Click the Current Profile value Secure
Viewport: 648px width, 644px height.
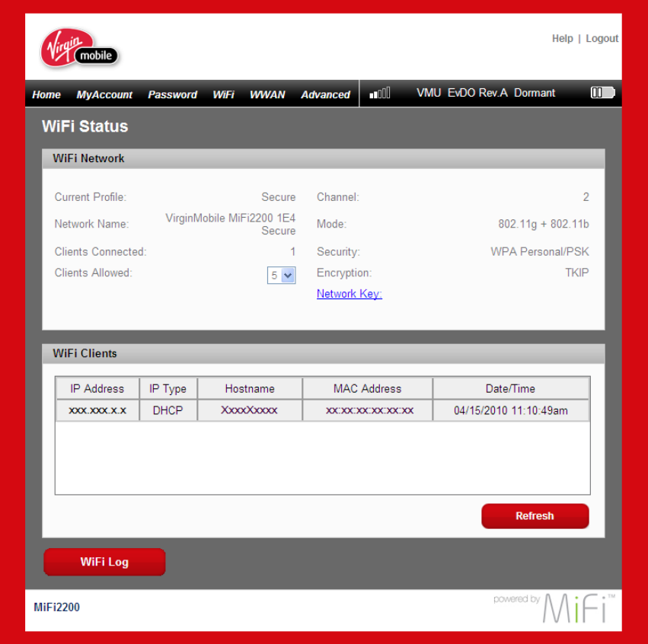[x=278, y=197]
